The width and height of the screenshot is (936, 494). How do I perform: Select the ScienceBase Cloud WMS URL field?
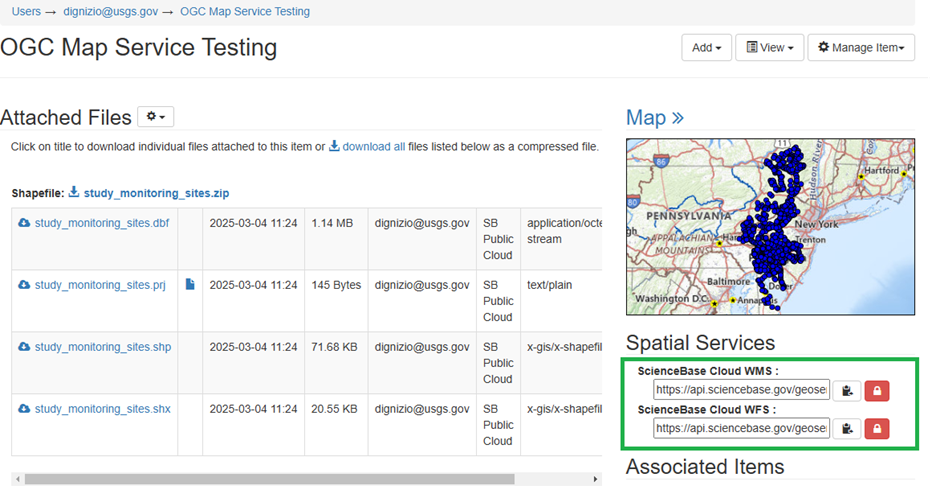[x=741, y=390]
